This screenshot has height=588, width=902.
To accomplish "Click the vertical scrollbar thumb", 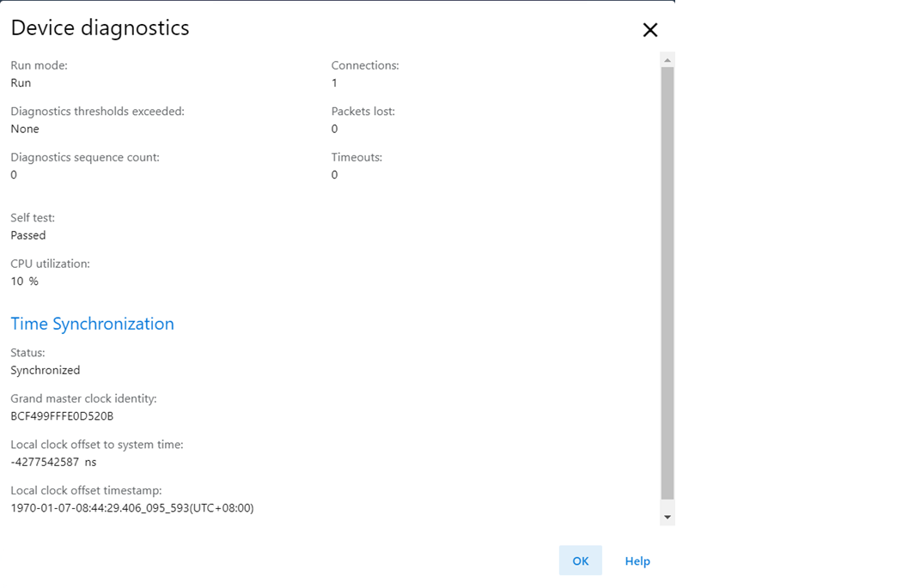I will 667,282.
